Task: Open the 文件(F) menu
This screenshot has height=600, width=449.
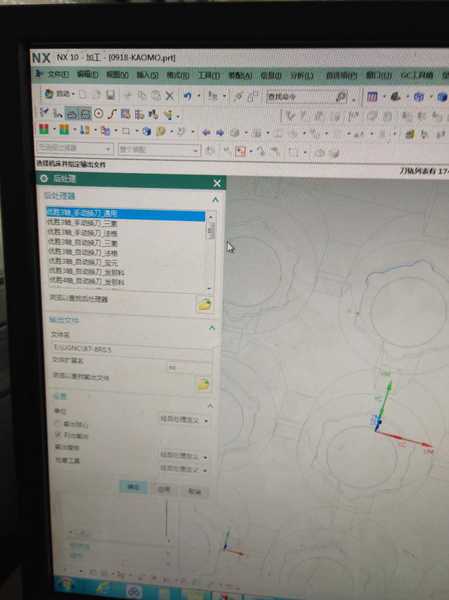Action: [57, 74]
